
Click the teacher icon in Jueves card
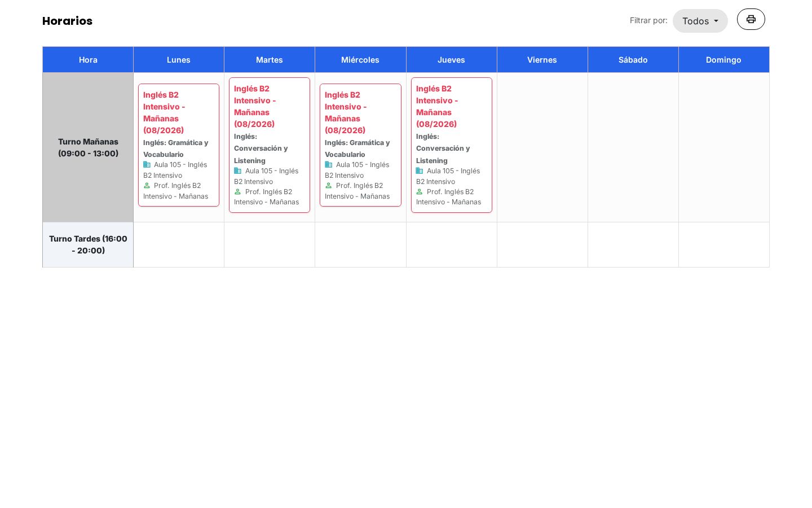[420, 192]
